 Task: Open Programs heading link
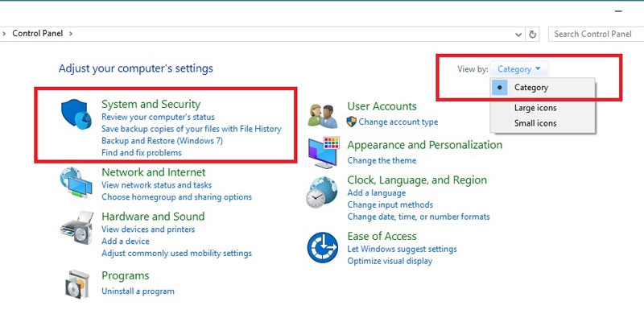(126, 275)
